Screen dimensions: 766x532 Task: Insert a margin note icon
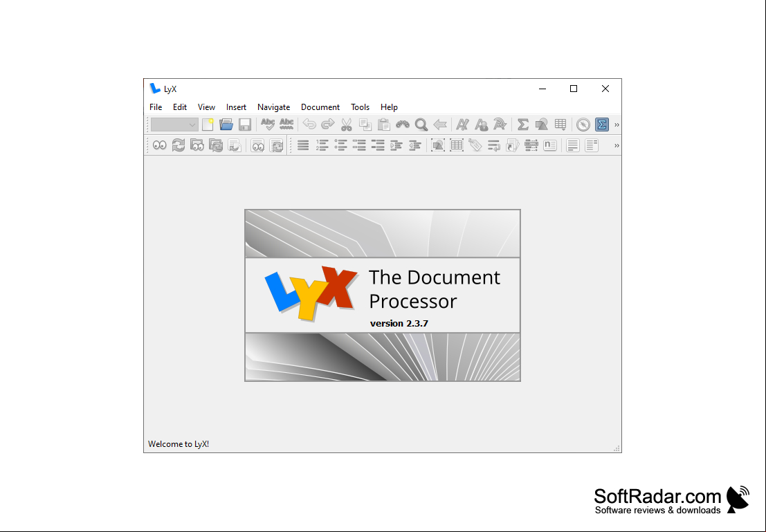[x=592, y=145]
